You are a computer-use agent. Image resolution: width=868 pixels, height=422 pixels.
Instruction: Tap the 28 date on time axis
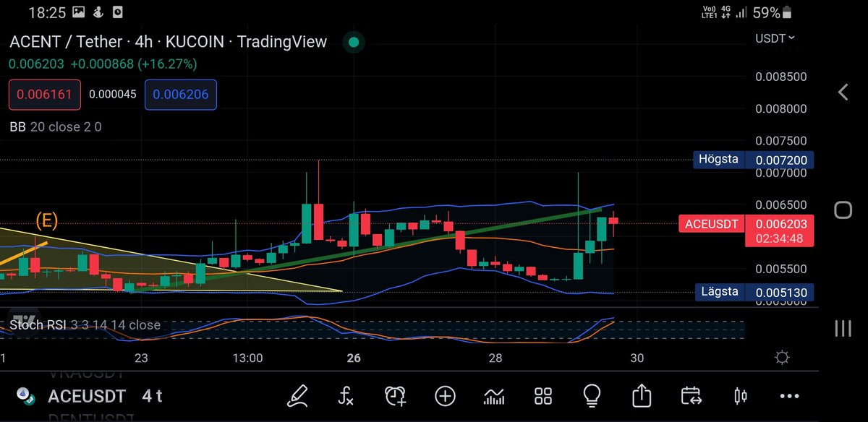point(495,358)
